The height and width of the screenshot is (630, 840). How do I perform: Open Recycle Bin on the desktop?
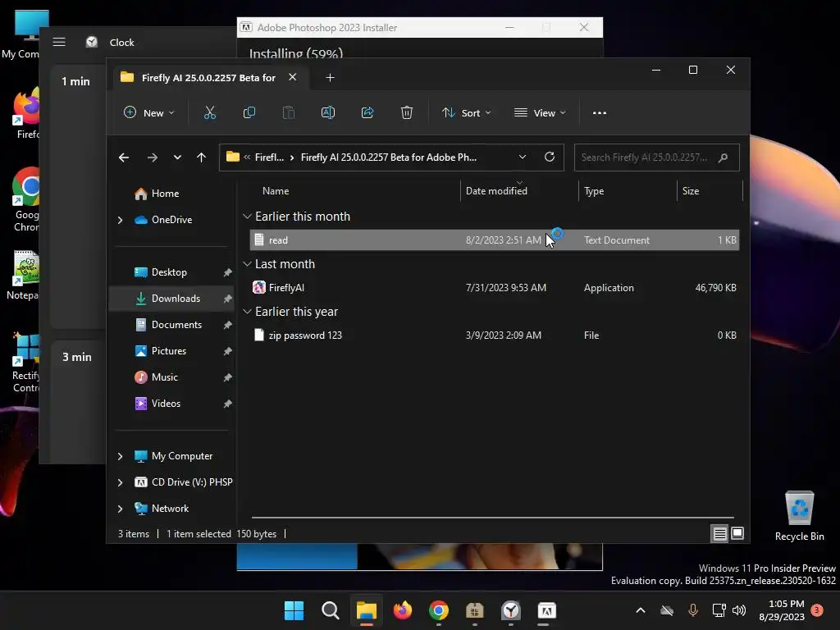click(799, 515)
